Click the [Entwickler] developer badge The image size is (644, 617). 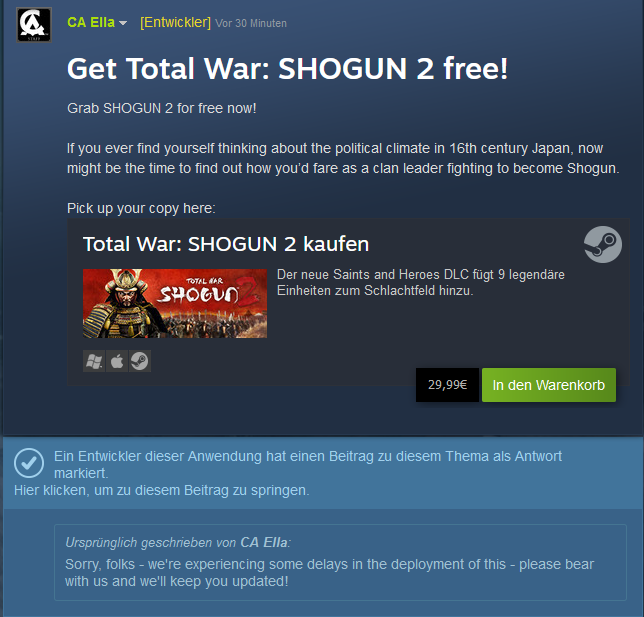[x=175, y=23]
